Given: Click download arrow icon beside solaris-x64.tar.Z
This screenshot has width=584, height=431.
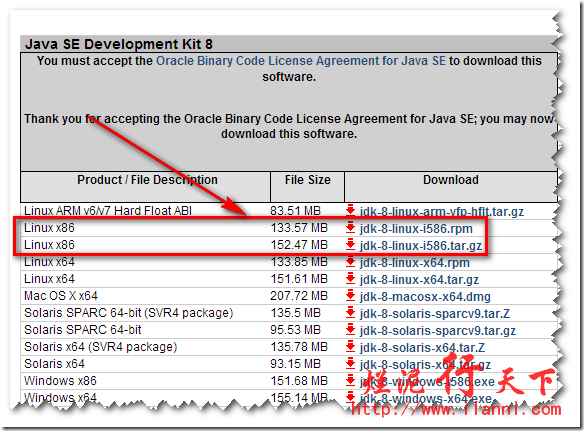Looking at the screenshot, I should pyautogui.click(x=350, y=346).
